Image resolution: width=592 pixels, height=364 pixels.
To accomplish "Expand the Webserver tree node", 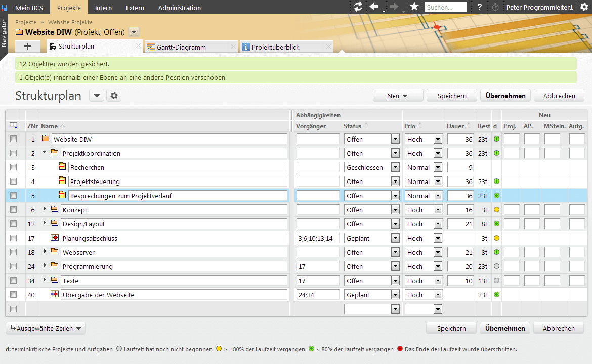I will [x=45, y=251].
